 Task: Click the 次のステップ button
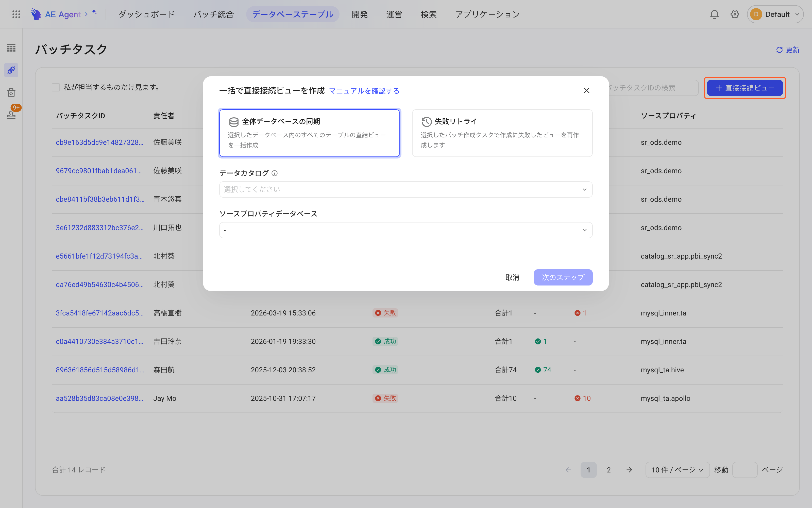click(563, 277)
